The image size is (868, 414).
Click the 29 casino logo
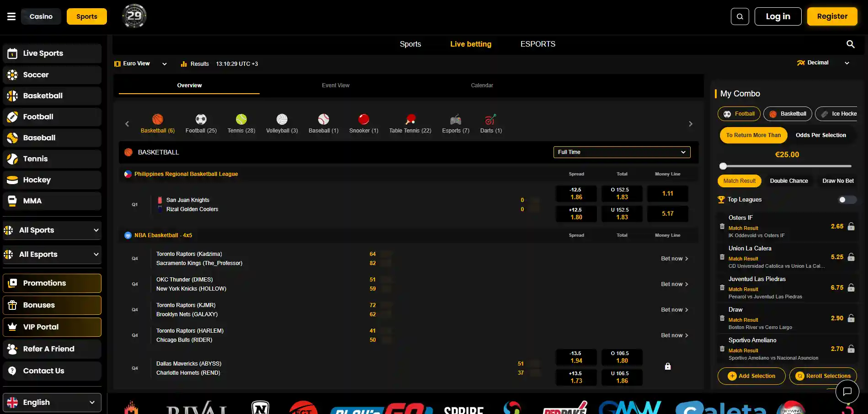coord(134,16)
